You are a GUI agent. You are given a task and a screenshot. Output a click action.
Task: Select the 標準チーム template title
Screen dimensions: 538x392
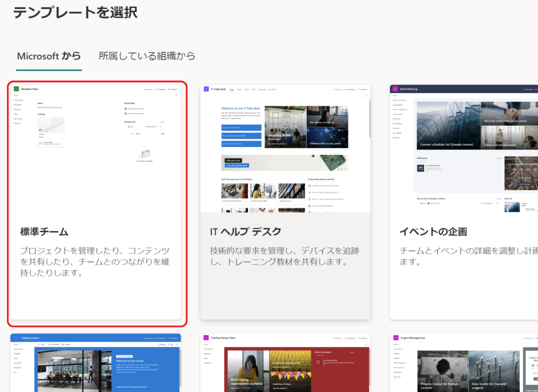point(44,232)
